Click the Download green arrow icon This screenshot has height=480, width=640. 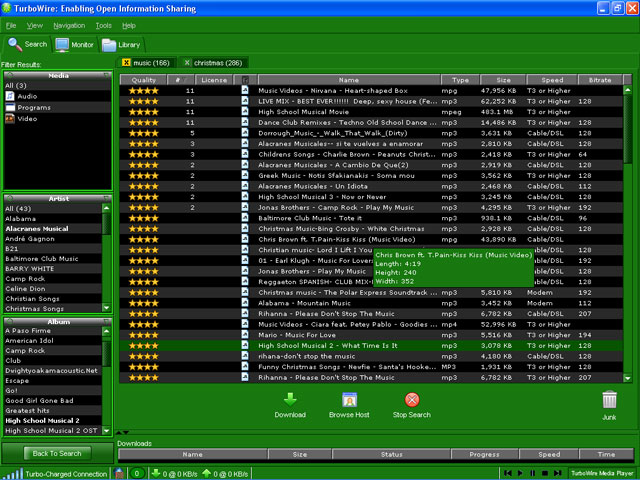click(289, 400)
